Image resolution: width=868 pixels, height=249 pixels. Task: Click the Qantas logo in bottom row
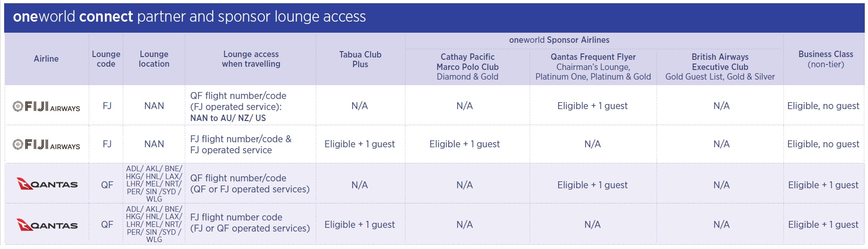[47, 225]
